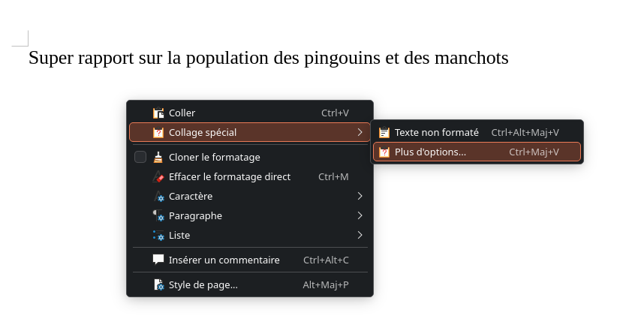Viewport: 644px width, 316px height.
Task: Toggle the Cloner le formatage checkbox
Action: [140, 157]
